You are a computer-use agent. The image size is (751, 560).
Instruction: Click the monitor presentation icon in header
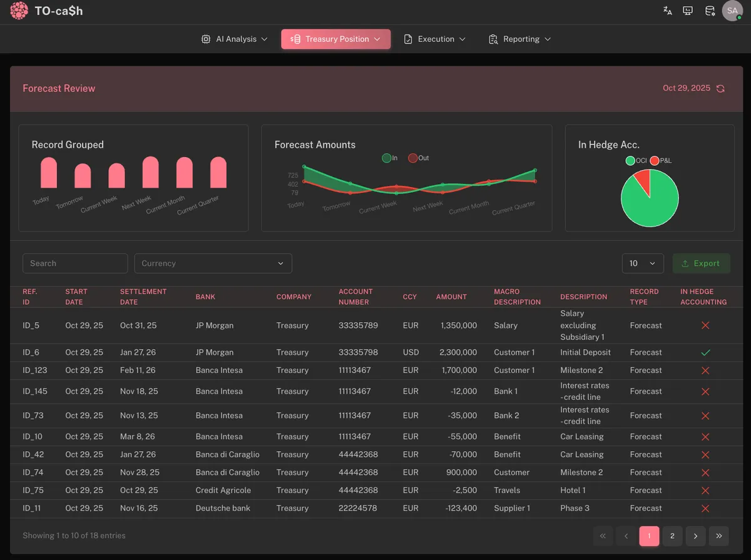point(688,11)
